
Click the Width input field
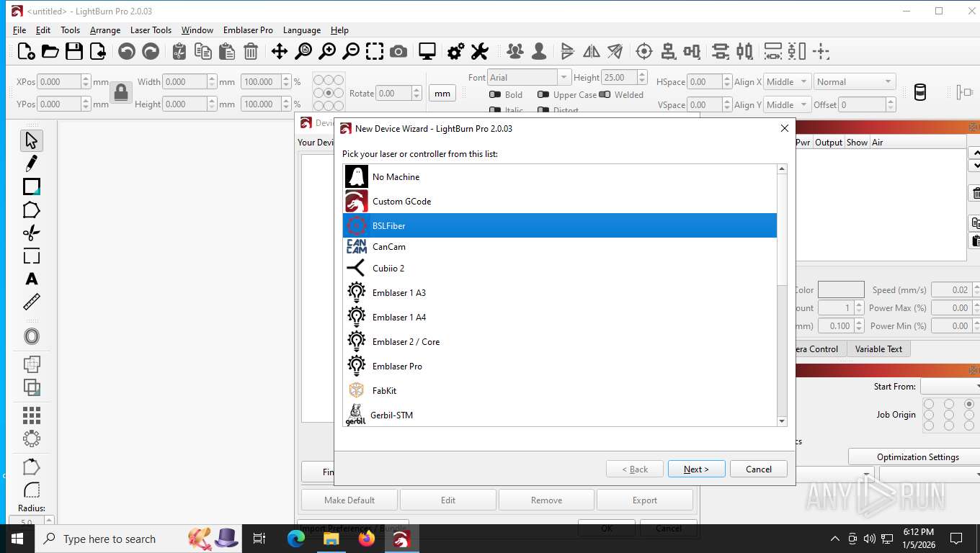point(185,81)
